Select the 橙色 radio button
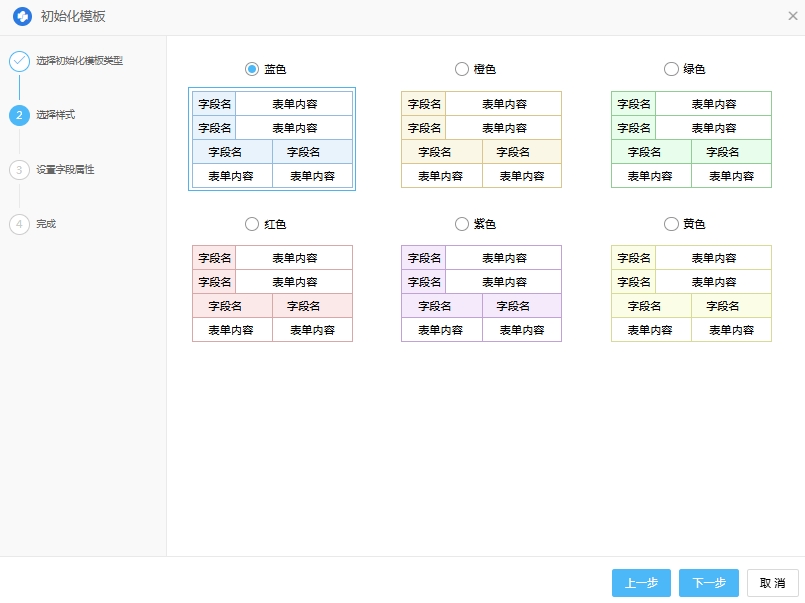 point(461,69)
